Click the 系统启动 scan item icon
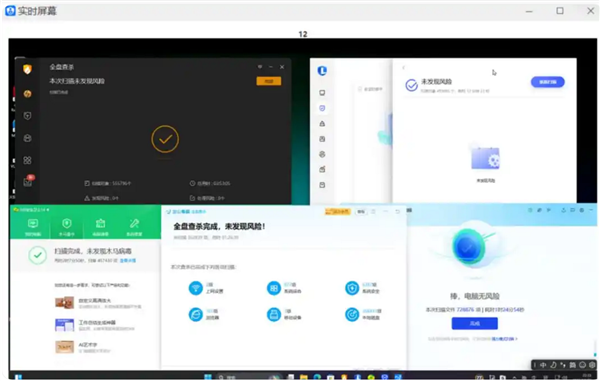The width and height of the screenshot is (600, 381). click(274, 288)
